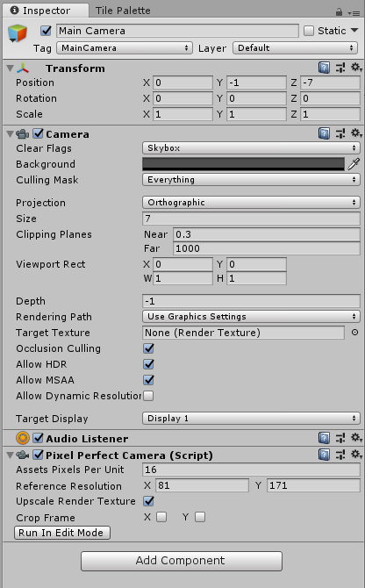365x588 pixels.
Task: Disable the Camera component checkbox
Action: coord(38,133)
